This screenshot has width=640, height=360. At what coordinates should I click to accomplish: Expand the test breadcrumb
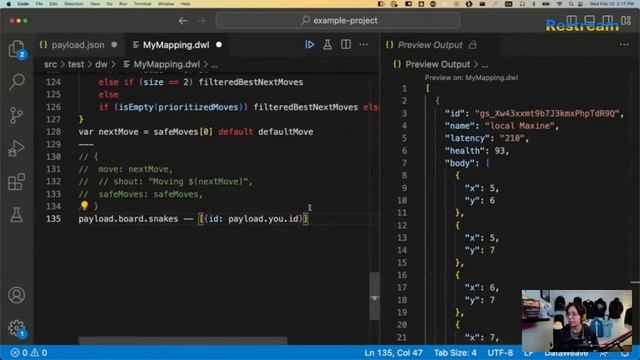76,64
